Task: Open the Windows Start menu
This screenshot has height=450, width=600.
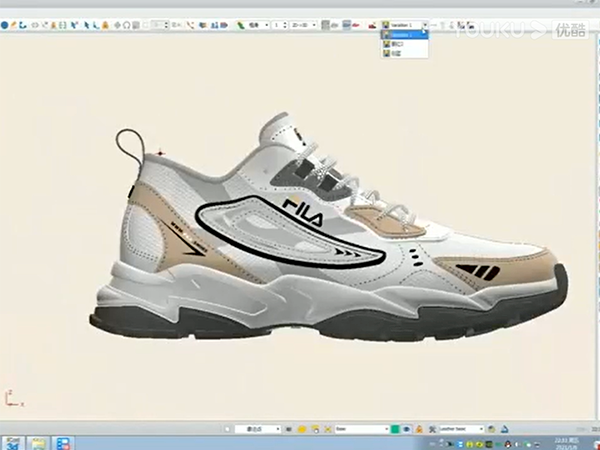Action: point(12,442)
